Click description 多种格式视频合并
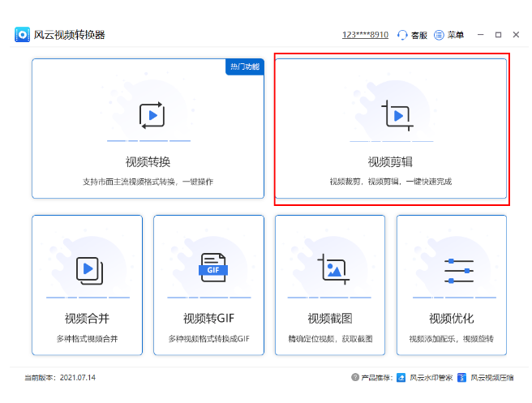This screenshot has height=403, width=532. pyautogui.click(x=88, y=339)
